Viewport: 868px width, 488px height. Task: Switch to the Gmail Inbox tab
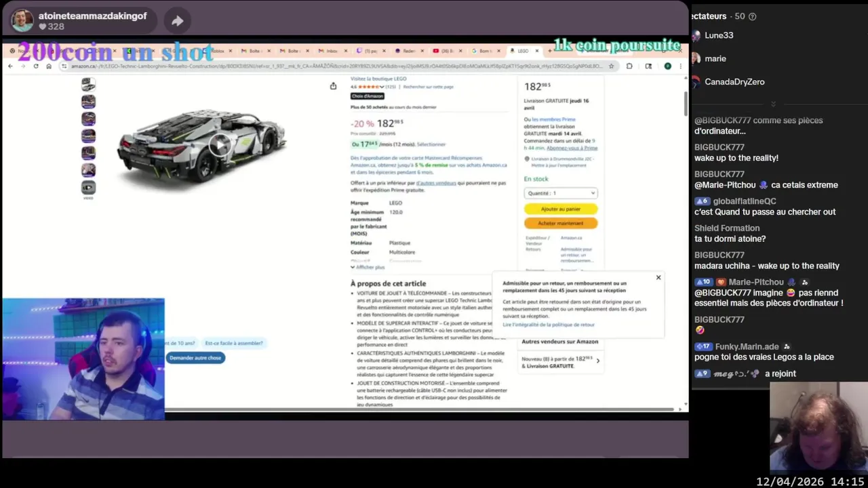coord(331,51)
